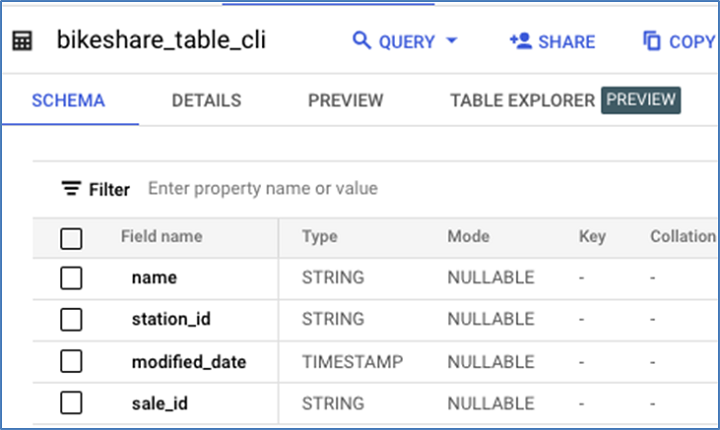Tick the sale_id field checkbox
The image size is (720, 430).
71,403
